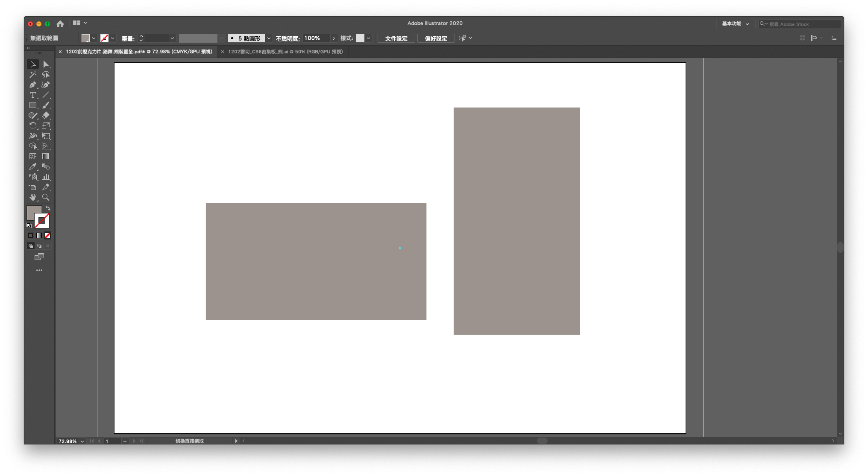
Task: Pick the Free Transform tool
Action: pos(46,136)
